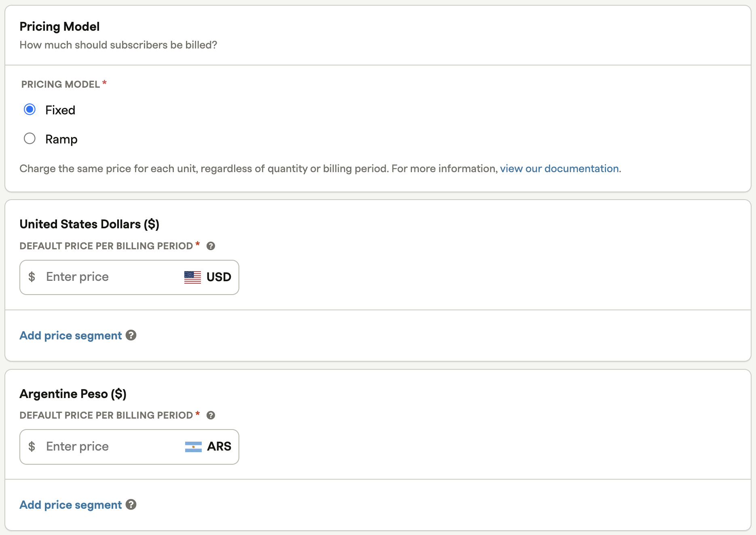
Task: Click the USD currency code label
Action: 219,277
